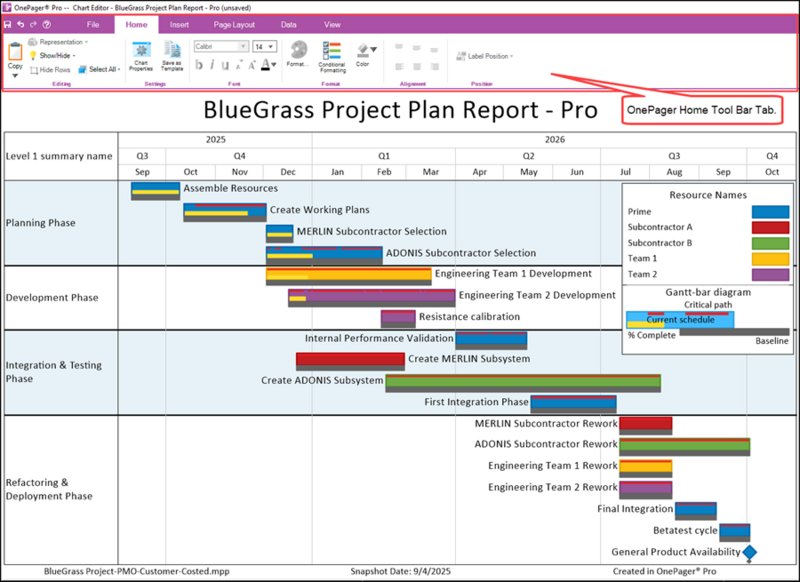
Task: Click General Product Availability milestone diamond
Action: [749, 552]
